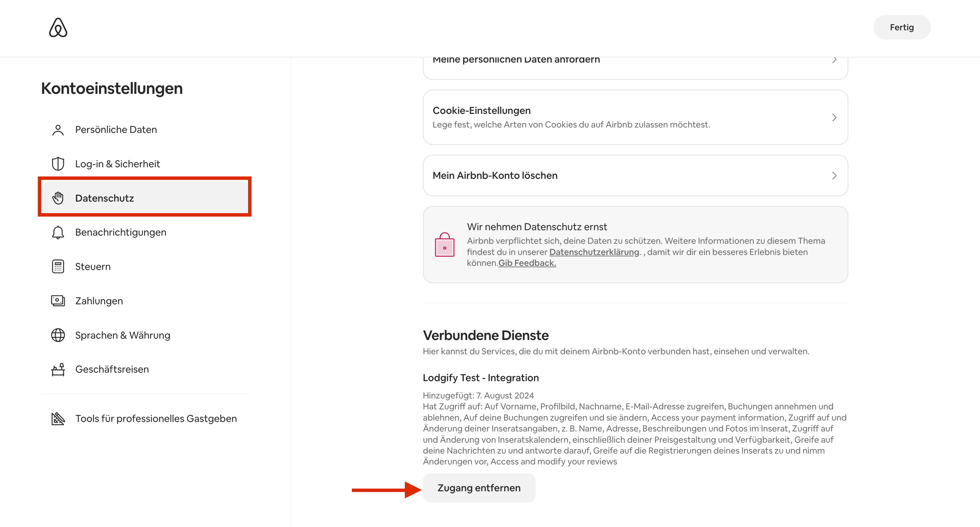Click the desk icon beside Geschäftsreisen
Screen dimensions: 980x527
pos(58,369)
